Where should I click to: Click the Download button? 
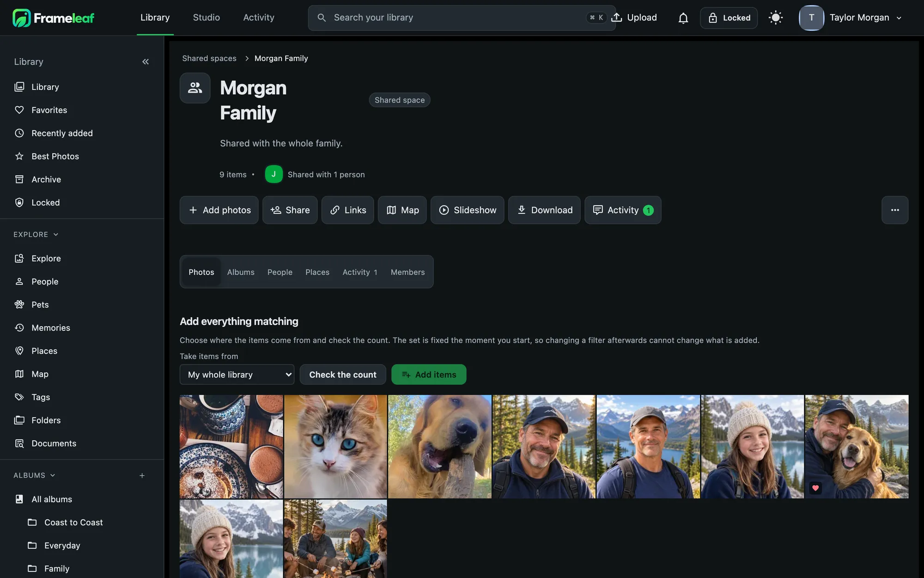pyautogui.click(x=544, y=210)
